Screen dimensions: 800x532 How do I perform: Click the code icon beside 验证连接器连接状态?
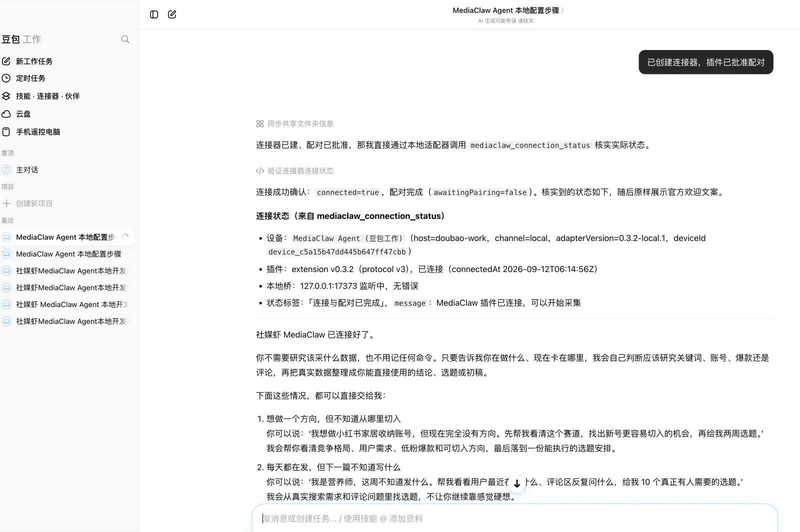[x=260, y=170]
